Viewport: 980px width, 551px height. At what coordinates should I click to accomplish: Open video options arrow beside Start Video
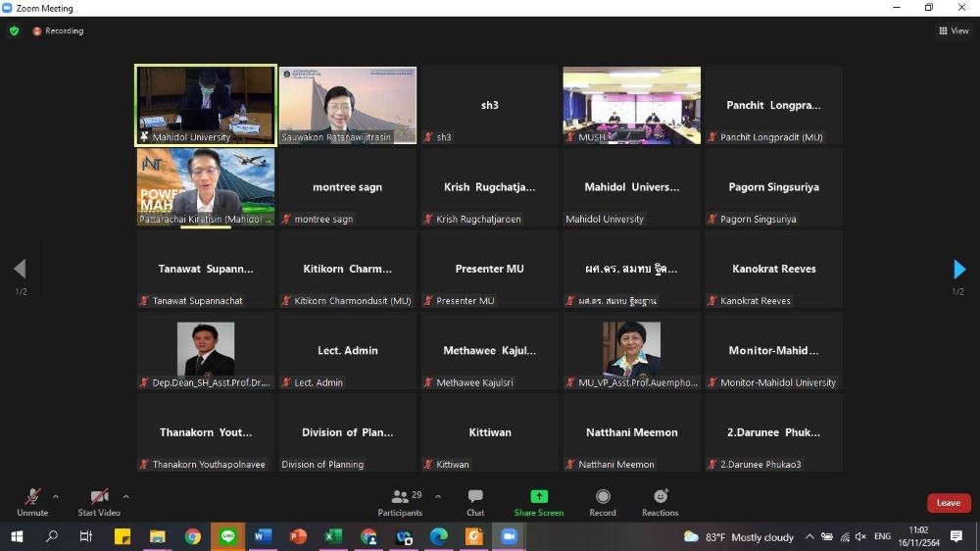126,497
